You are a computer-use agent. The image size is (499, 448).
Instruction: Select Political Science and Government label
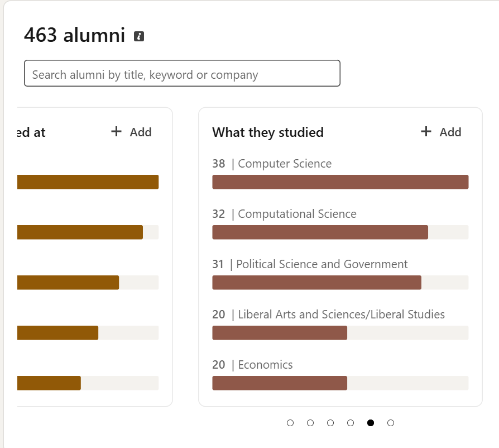pyautogui.click(x=322, y=264)
